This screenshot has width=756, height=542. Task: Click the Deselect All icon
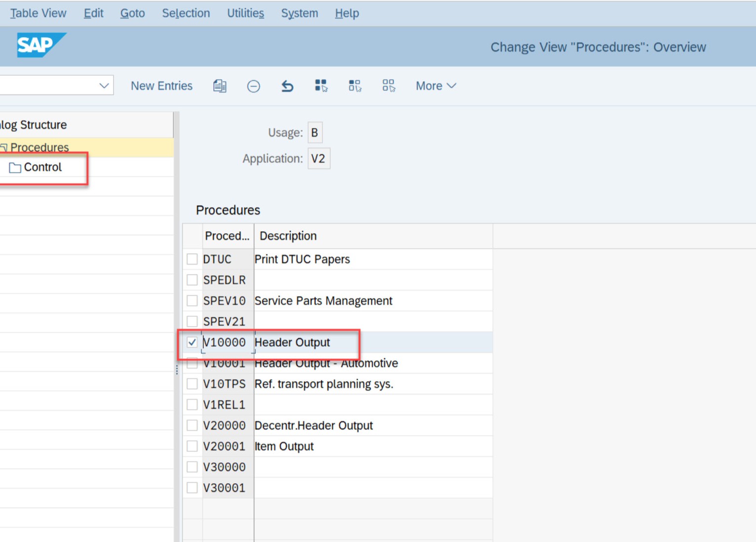click(x=389, y=85)
